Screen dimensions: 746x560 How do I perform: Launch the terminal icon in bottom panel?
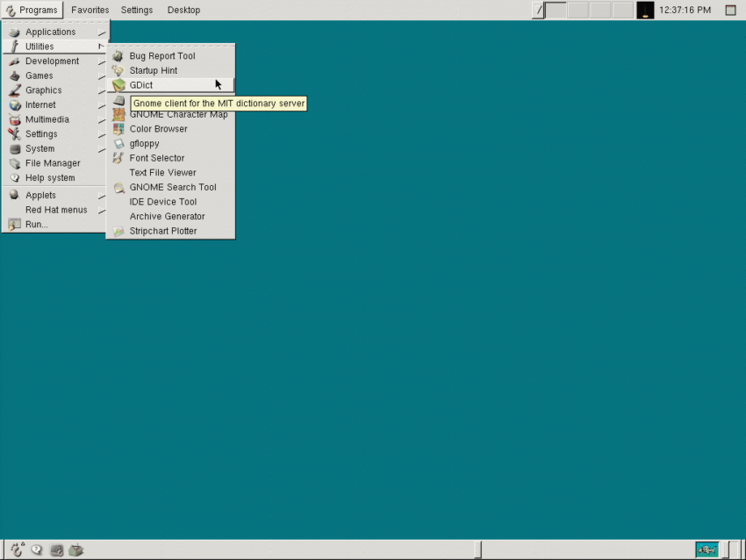click(57, 550)
